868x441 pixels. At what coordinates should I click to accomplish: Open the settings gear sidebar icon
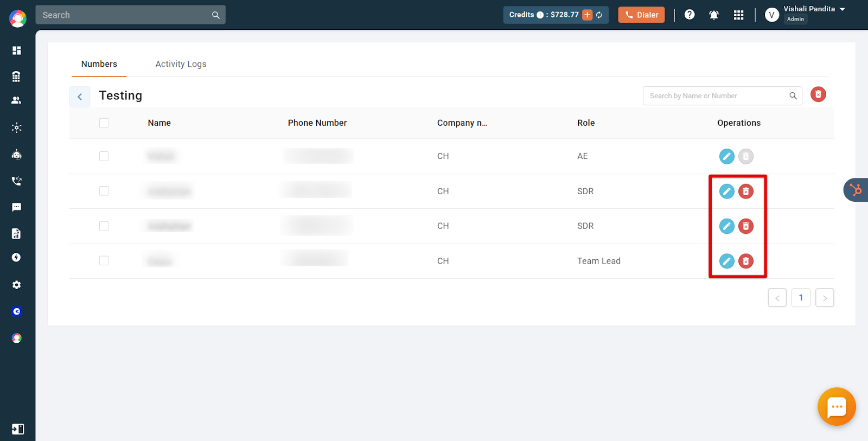pos(17,285)
